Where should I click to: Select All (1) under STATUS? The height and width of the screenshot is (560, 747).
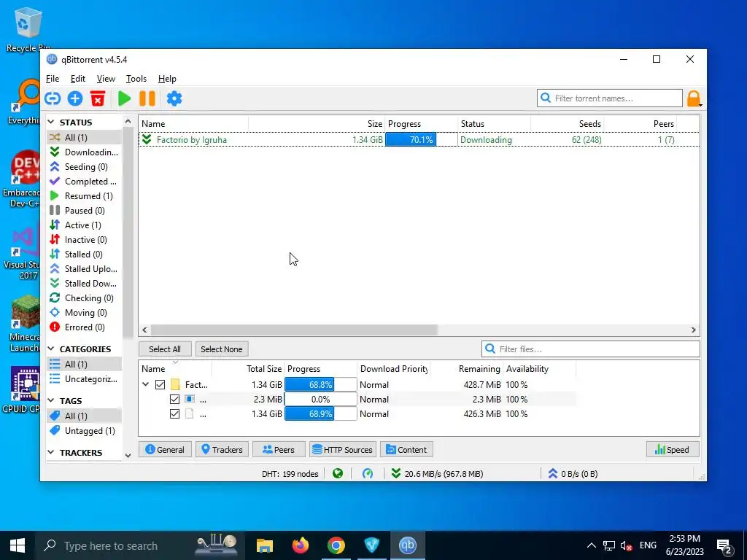tap(84, 138)
